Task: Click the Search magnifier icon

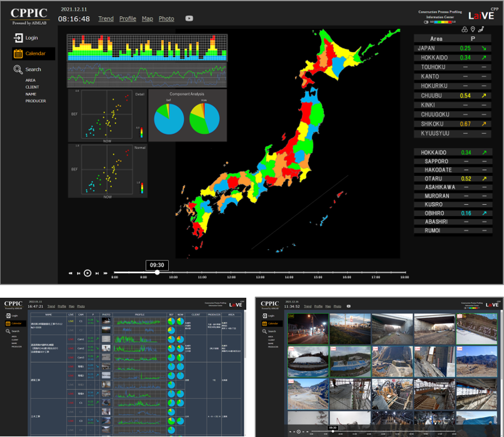Action: tap(19, 70)
